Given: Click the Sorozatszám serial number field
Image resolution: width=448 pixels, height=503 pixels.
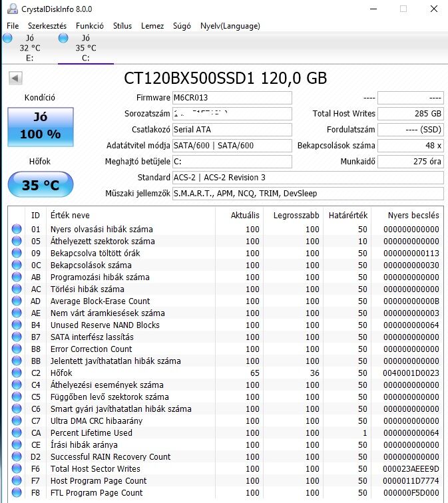Looking at the screenshot, I should tap(232, 114).
